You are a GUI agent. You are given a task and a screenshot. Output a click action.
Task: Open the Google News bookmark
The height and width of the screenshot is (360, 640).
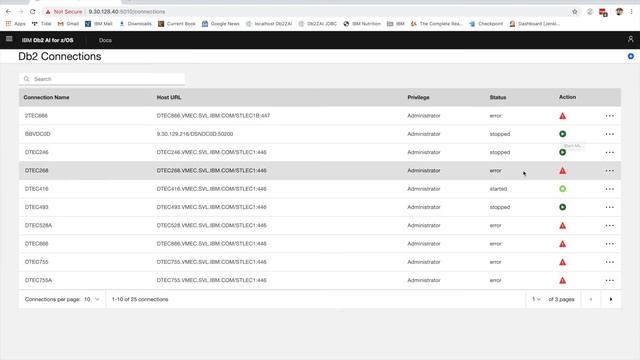click(221, 24)
